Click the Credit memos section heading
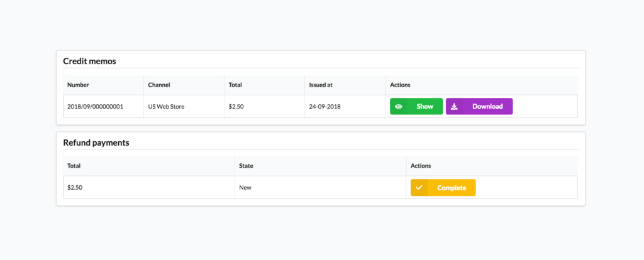644x260 pixels. [89, 61]
